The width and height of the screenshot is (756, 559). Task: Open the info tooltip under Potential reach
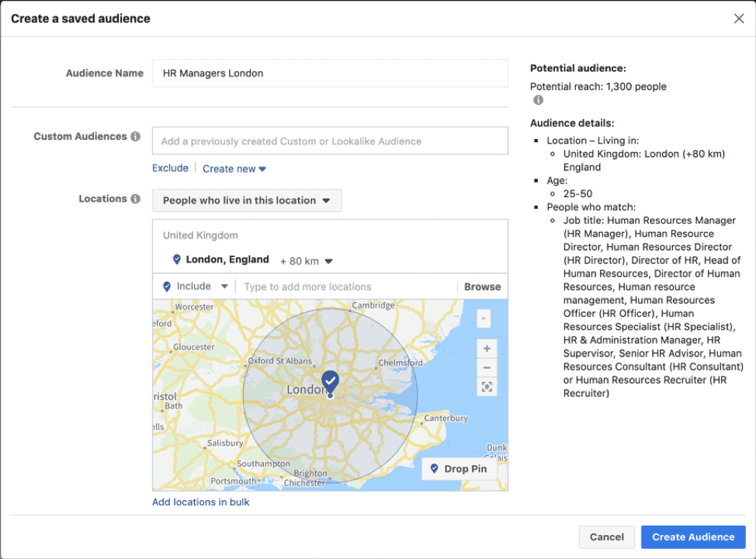tap(537, 99)
